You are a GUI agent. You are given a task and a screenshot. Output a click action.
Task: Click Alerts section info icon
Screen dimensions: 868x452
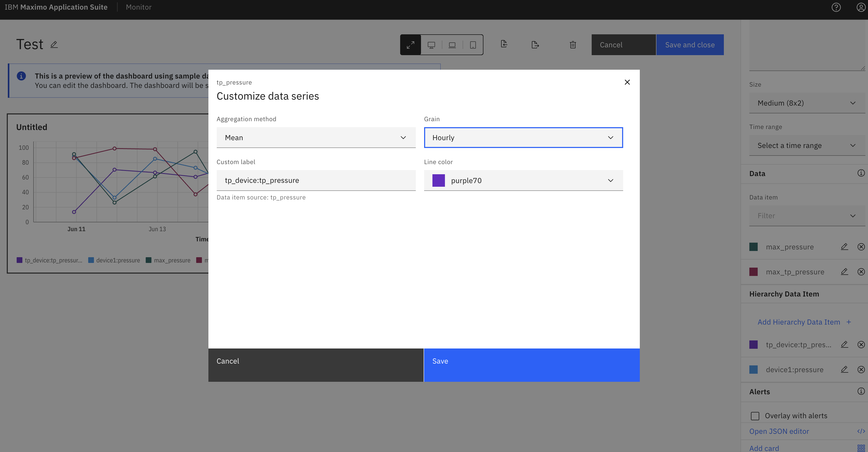coord(861,391)
